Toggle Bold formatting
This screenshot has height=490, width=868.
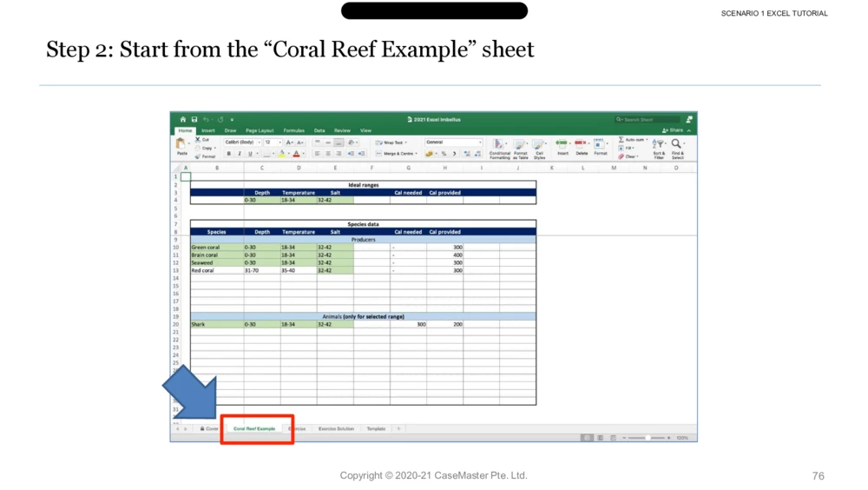[x=229, y=154]
